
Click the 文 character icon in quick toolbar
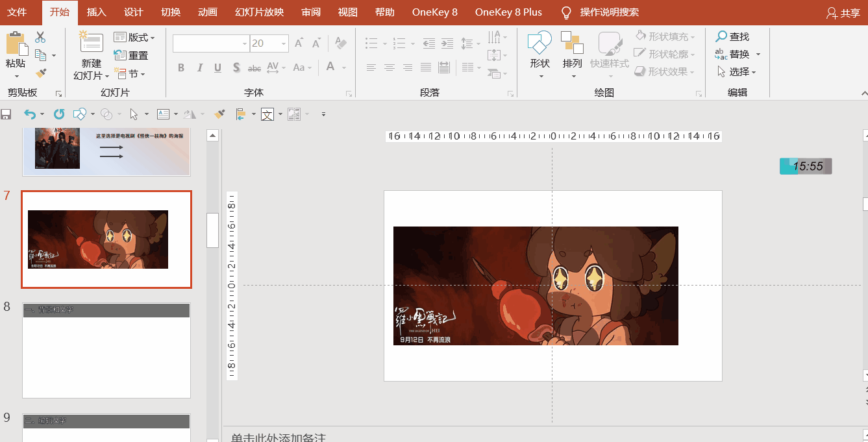tap(267, 114)
